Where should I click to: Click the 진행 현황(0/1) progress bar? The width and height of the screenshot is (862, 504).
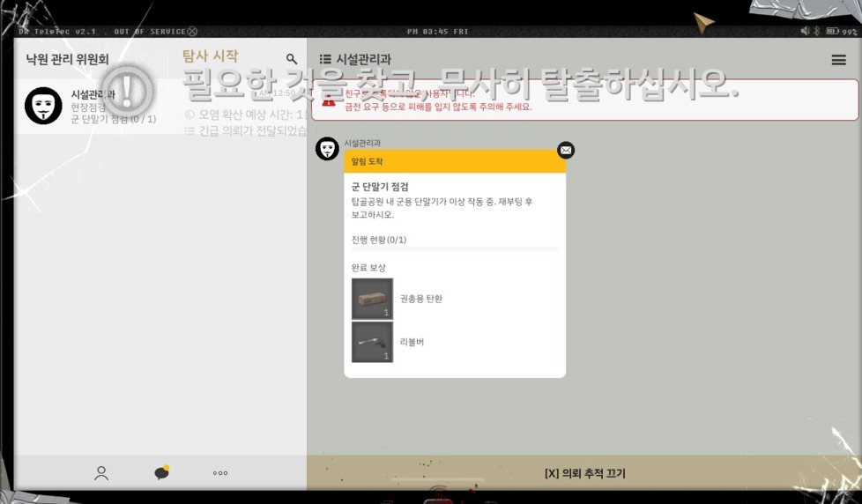click(455, 249)
